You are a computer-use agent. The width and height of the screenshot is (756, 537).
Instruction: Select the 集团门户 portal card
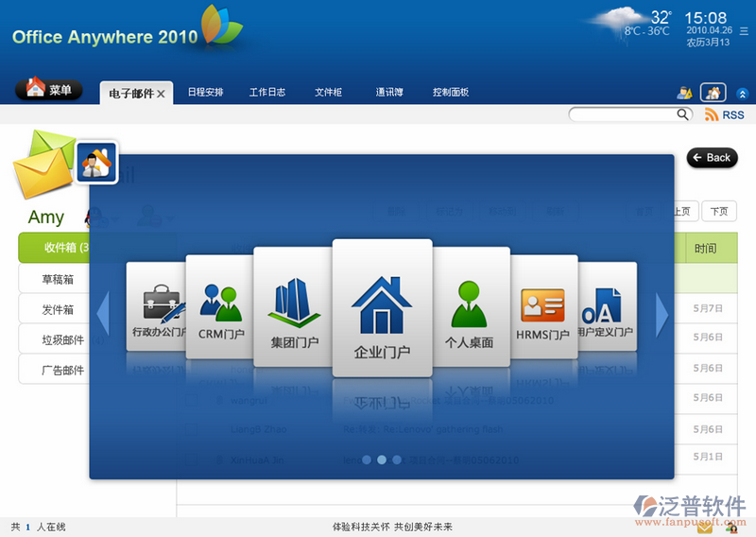(x=293, y=307)
